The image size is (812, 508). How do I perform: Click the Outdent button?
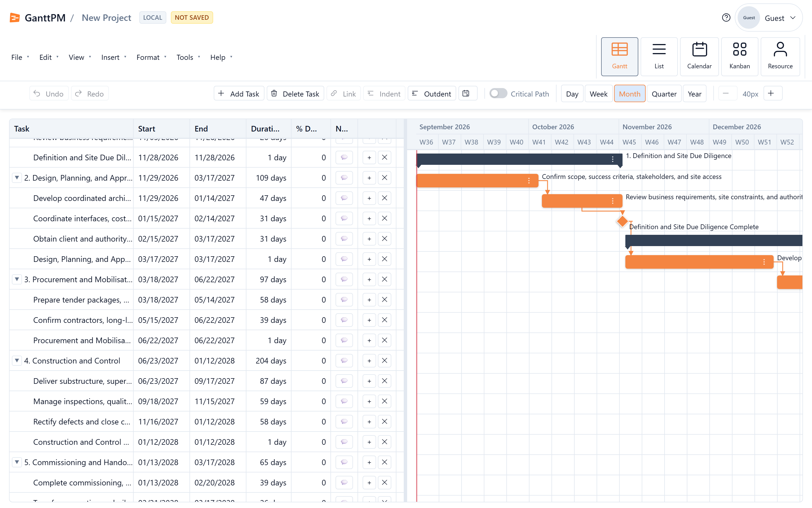[432, 93]
